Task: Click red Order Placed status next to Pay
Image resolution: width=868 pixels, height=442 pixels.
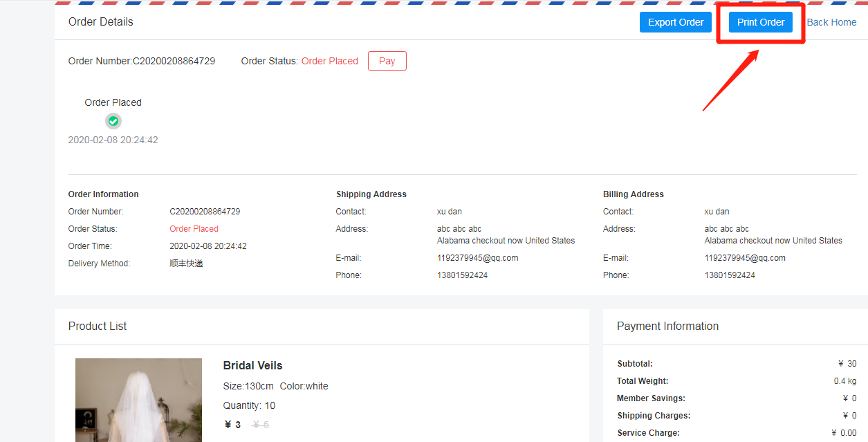Action: [330, 61]
